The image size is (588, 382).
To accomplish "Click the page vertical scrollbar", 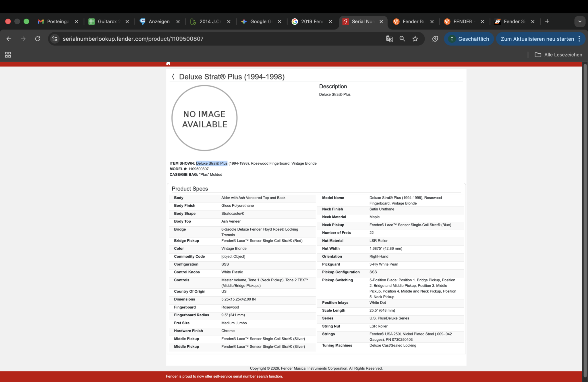I will tap(585, 221).
